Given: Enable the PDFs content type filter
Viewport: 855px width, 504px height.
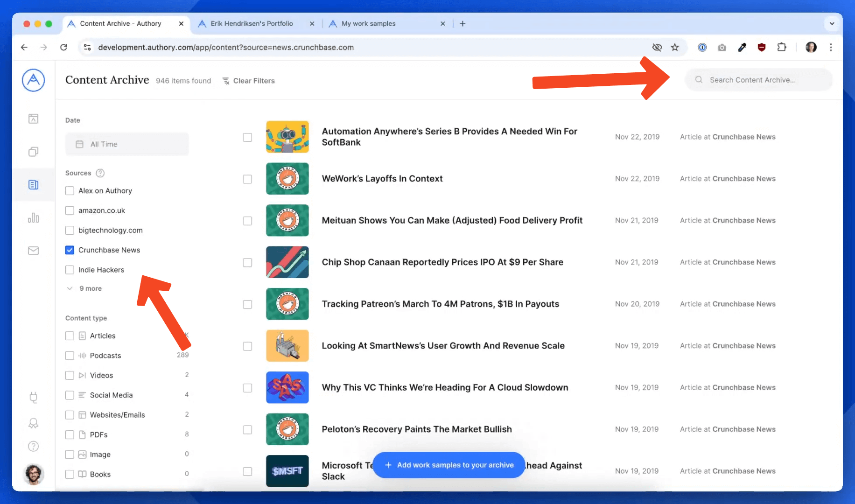Looking at the screenshot, I should (x=70, y=435).
